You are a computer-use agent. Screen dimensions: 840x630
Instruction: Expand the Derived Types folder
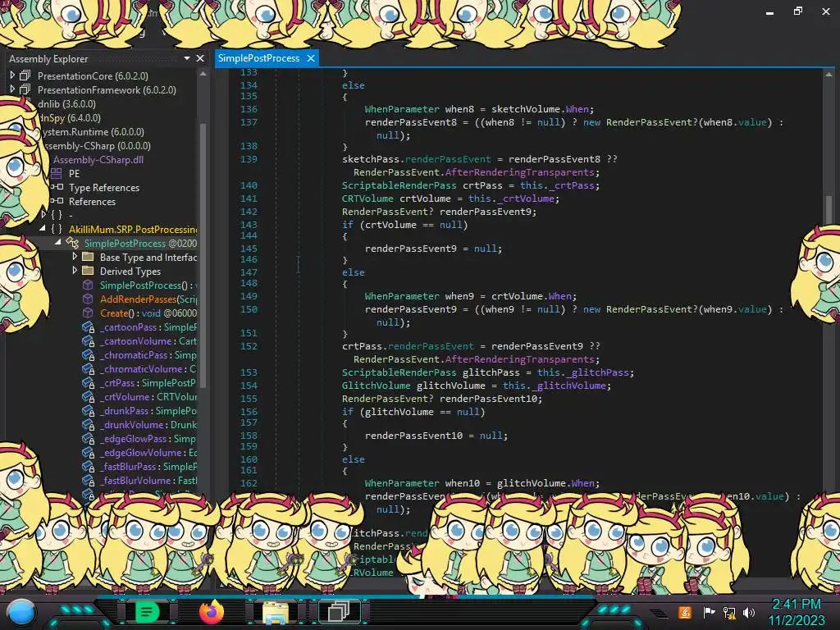75,271
